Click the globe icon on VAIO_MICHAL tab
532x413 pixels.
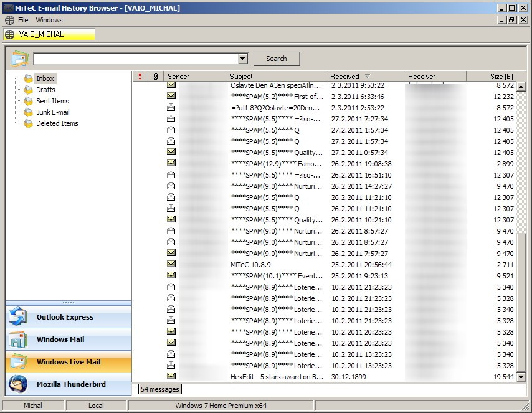pyautogui.click(x=10, y=34)
